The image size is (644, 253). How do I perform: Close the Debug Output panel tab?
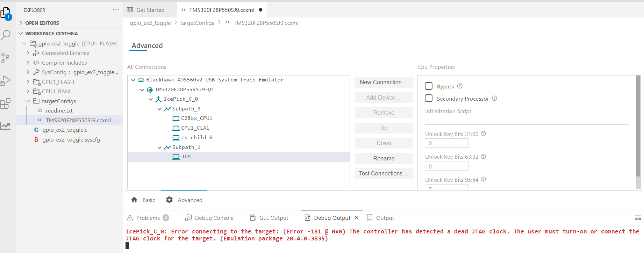(x=357, y=218)
